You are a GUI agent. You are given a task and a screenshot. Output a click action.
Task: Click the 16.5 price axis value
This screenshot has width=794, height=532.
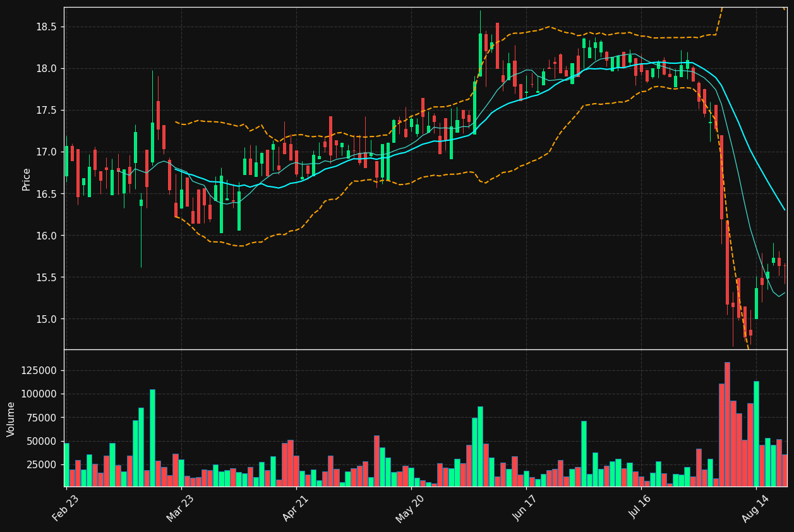[x=46, y=194]
